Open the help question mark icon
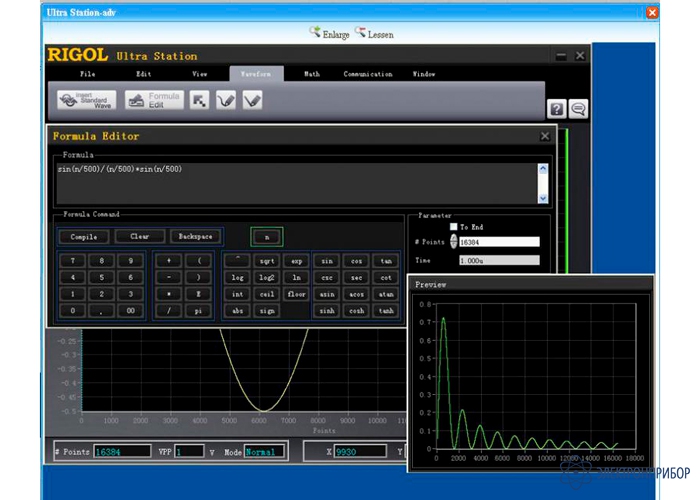The height and width of the screenshot is (500, 700). pyautogui.click(x=557, y=109)
